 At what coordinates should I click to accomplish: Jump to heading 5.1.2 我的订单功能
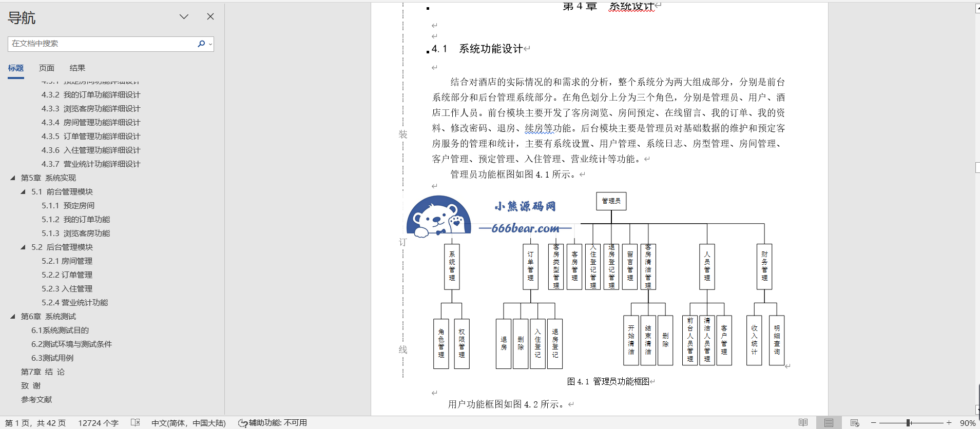[x=76, y=220]
